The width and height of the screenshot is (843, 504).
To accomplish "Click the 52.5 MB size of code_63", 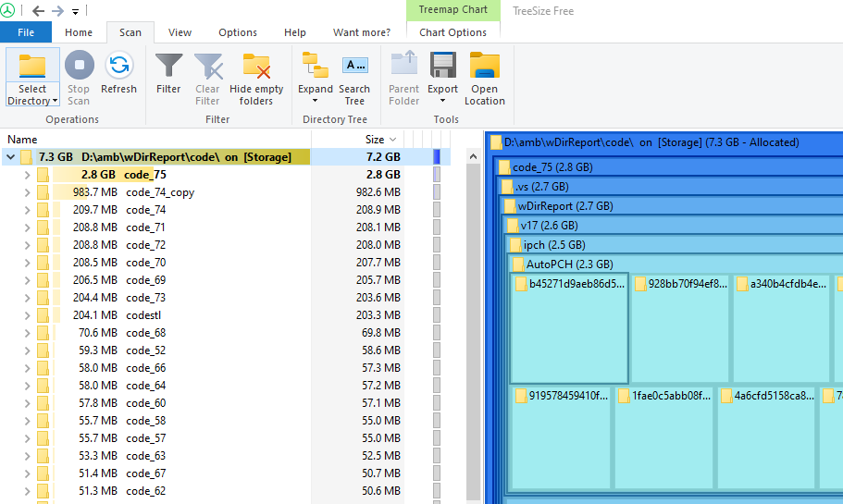I will pyautogui.click(x=380, y=456).
